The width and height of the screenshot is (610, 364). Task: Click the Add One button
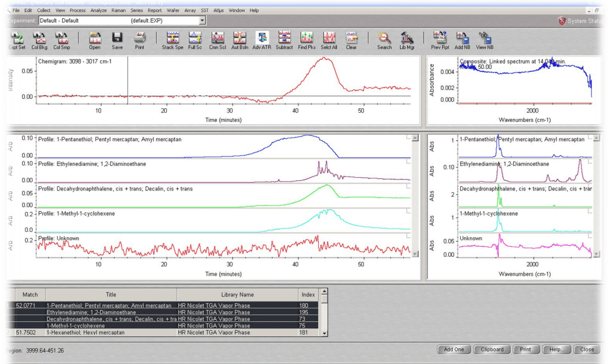(x=453, y=349)
